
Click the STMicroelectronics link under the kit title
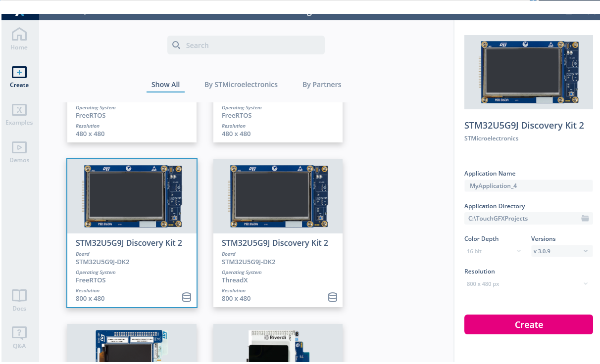pyautogui.click(x=491, y=138)
